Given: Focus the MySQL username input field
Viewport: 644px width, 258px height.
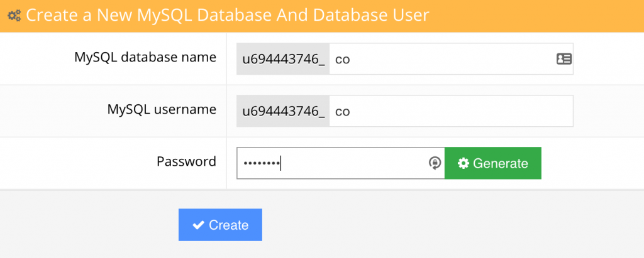Looking at the screenshot, I should (450, 111).
